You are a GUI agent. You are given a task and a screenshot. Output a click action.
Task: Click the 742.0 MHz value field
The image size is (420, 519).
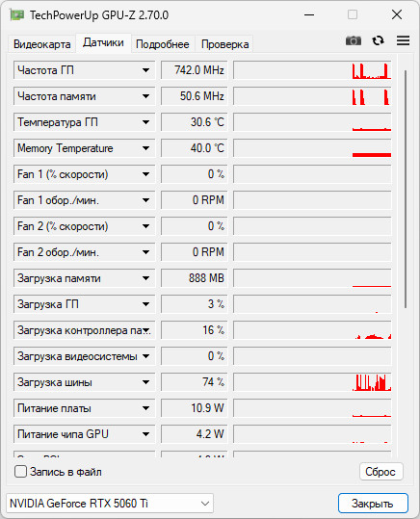[194, 70]
